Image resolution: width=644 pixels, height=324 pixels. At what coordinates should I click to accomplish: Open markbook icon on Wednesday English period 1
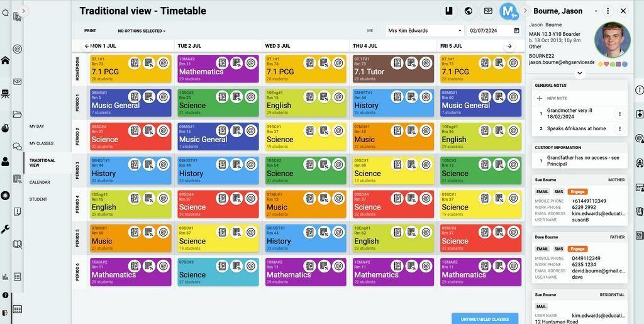click(x=324, y=97)
